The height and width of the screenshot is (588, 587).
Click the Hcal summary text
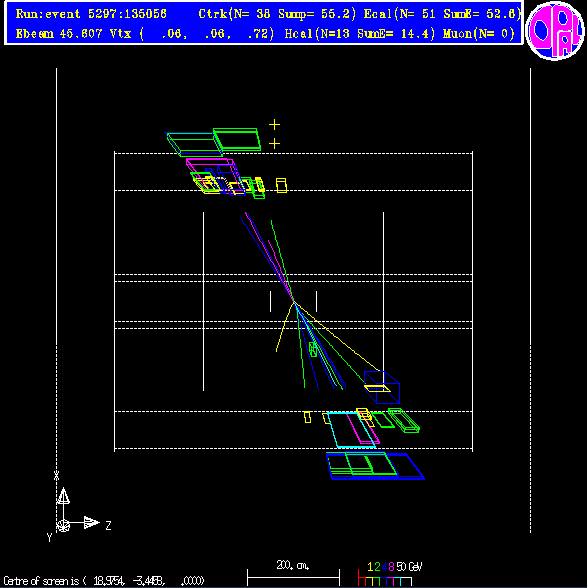(360, 34)
